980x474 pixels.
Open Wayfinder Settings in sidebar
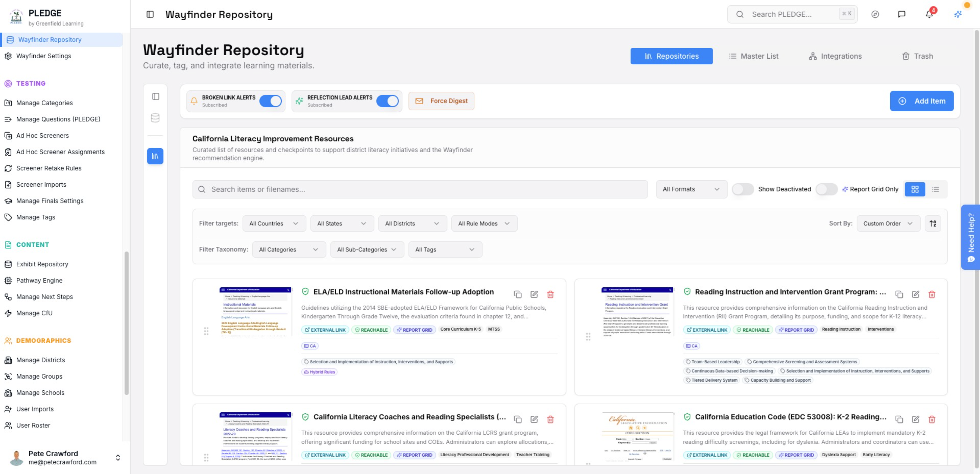(x=44, y=56)
